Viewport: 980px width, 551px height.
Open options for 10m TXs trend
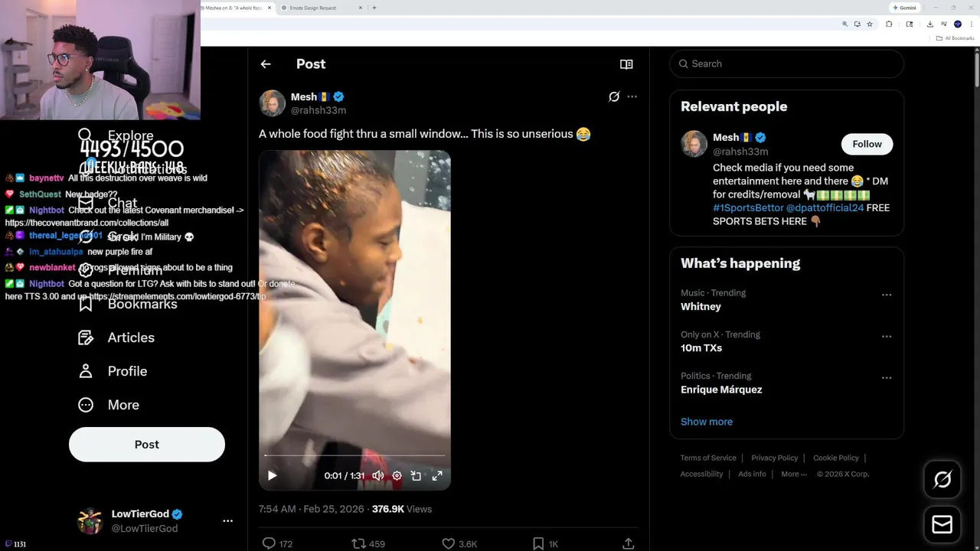click(x=886, y=337)
